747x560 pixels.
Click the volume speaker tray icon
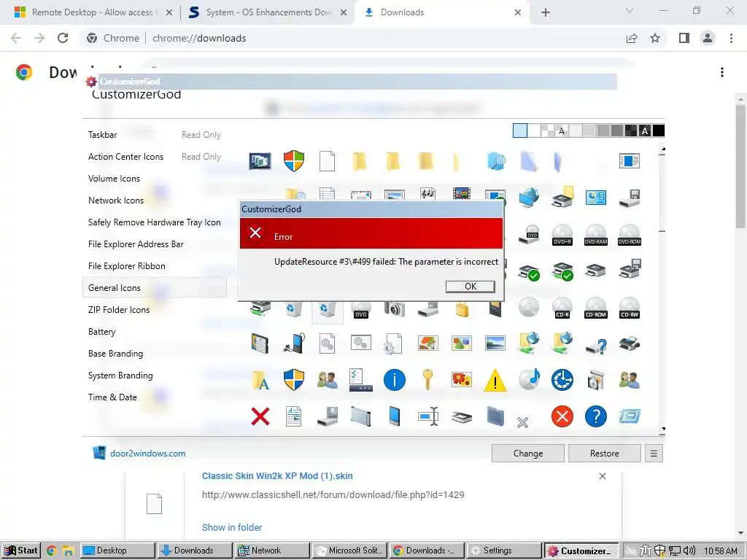click(x=689, y=551)
